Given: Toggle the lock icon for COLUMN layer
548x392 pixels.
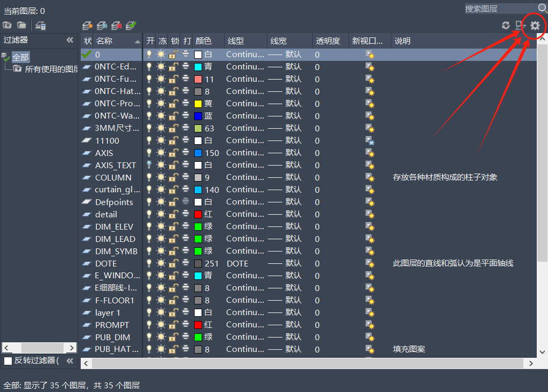Looking at the screenshot, I should (173, 177).
